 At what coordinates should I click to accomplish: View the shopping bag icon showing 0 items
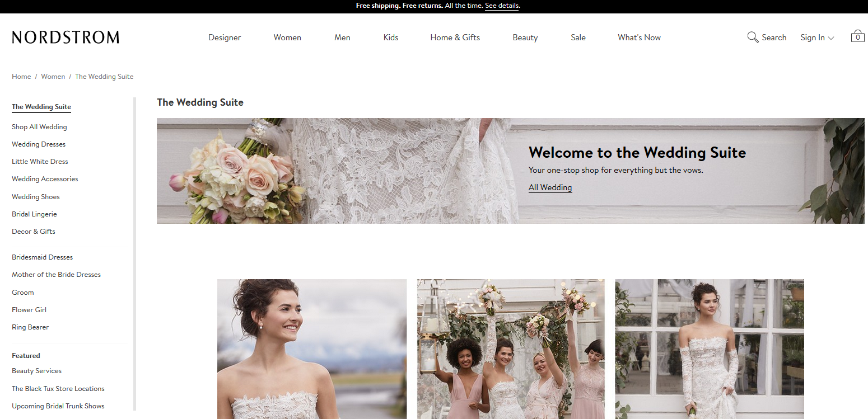coord(857,36)
